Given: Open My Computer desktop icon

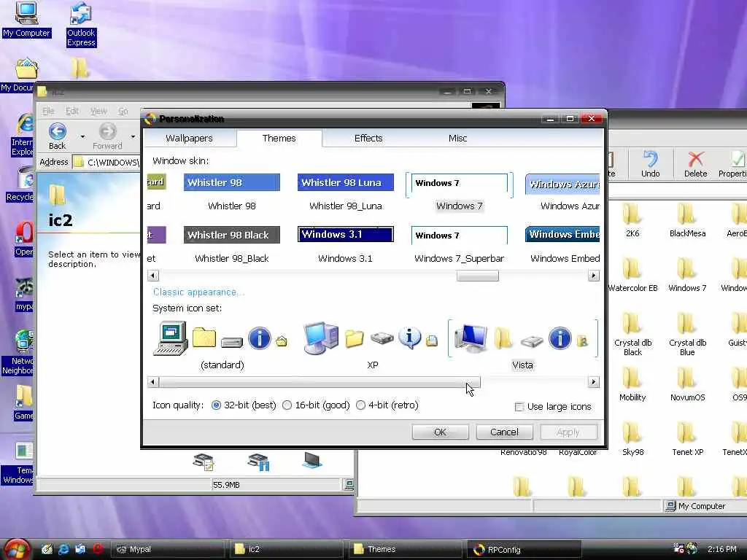Looking at the screenshot, I should (x=26, y=20).
